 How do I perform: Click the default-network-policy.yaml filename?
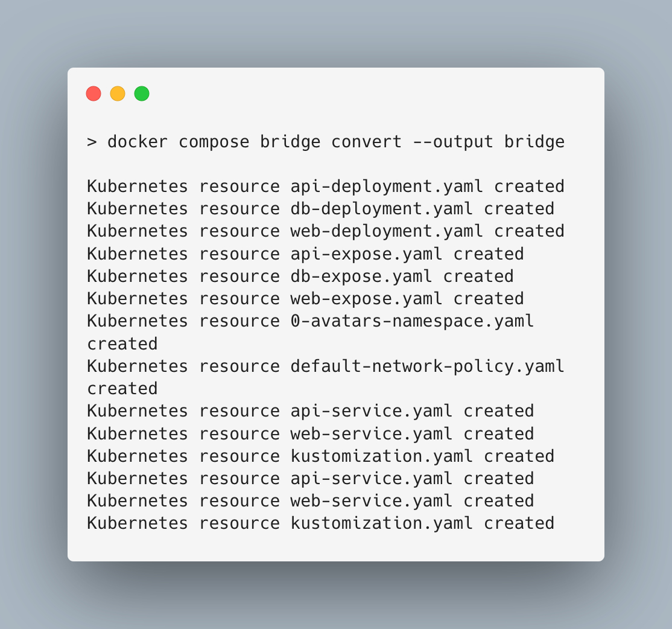pos(427,366)
